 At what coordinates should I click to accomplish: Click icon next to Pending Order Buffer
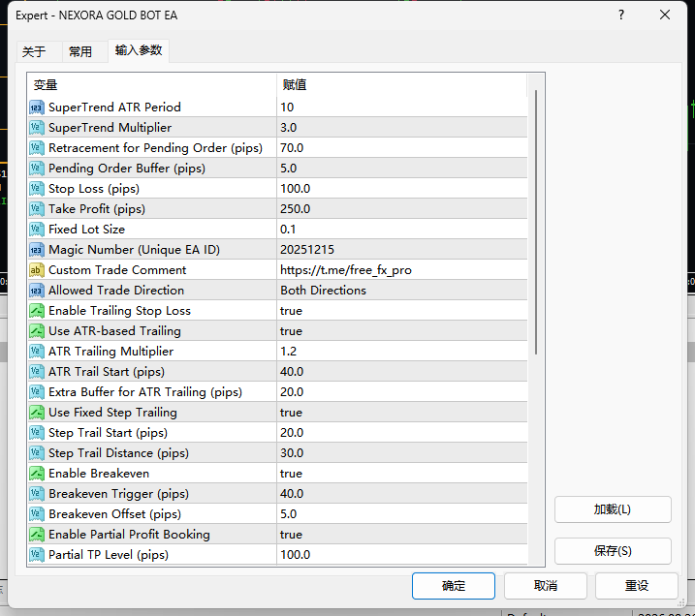37,169
